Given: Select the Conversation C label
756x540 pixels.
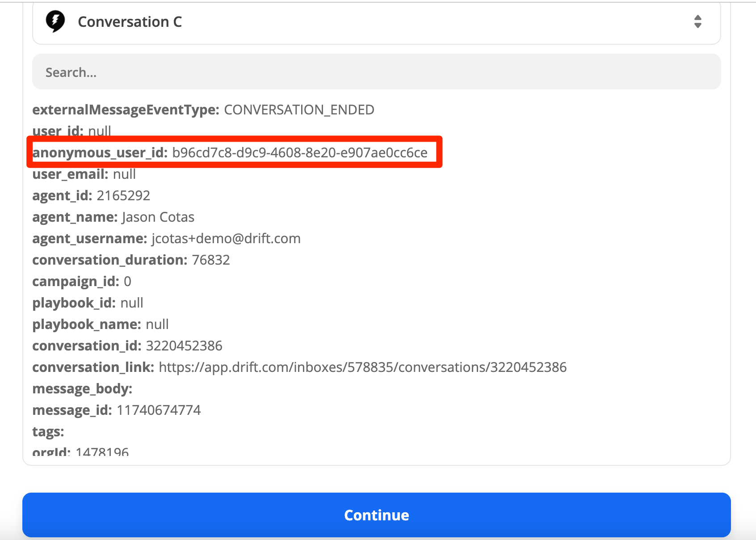Looking at the screenshot, I should click(130, 21).
